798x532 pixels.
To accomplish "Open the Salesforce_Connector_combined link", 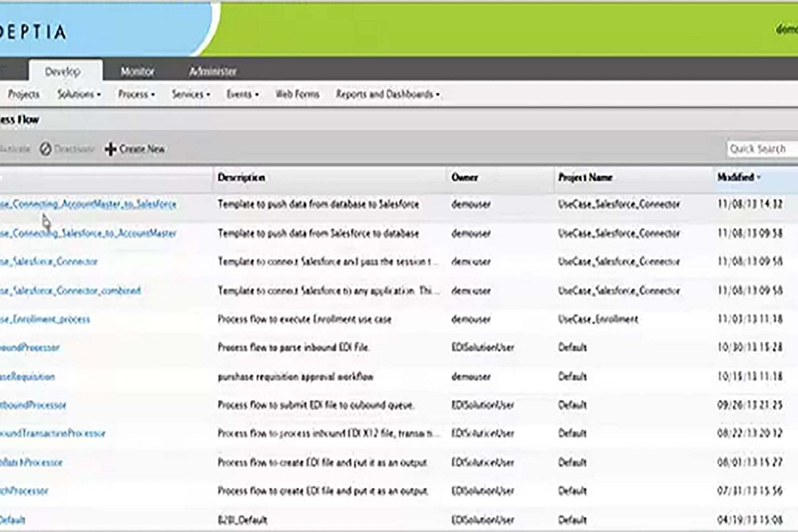I will [x=71, y=291].
